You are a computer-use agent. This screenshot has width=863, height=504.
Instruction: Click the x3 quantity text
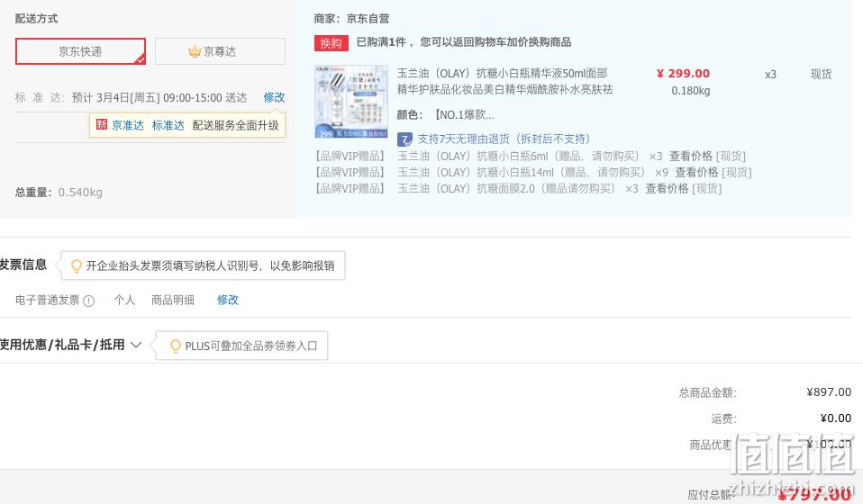770,74
